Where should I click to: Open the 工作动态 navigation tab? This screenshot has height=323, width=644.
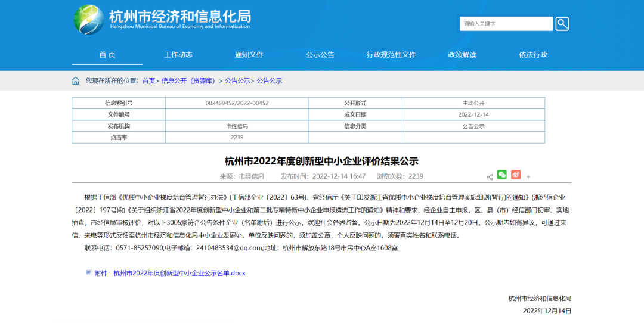pos(178,55)
